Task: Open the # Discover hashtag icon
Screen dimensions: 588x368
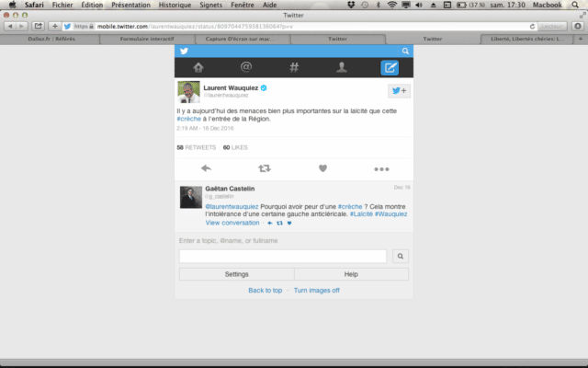Action: coord(294,67)
